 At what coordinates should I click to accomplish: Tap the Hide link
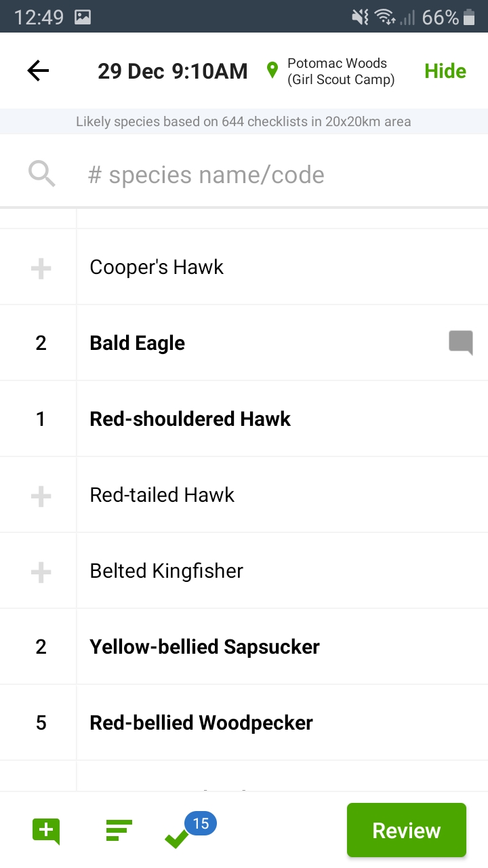445,71
